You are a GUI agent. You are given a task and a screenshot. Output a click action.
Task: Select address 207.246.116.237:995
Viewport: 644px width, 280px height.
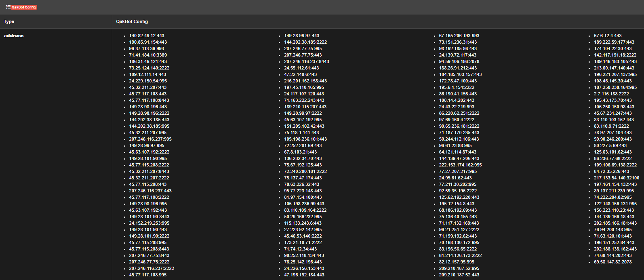150,139
